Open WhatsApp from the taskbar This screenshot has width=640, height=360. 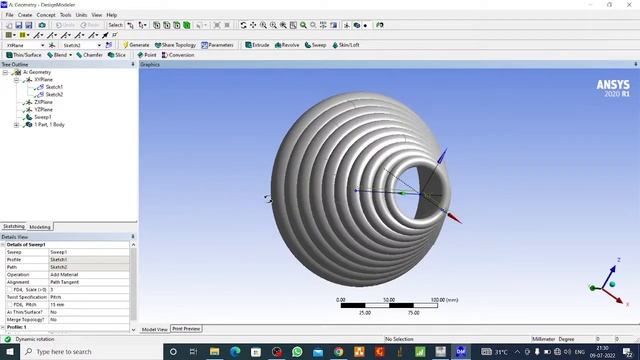297,352
